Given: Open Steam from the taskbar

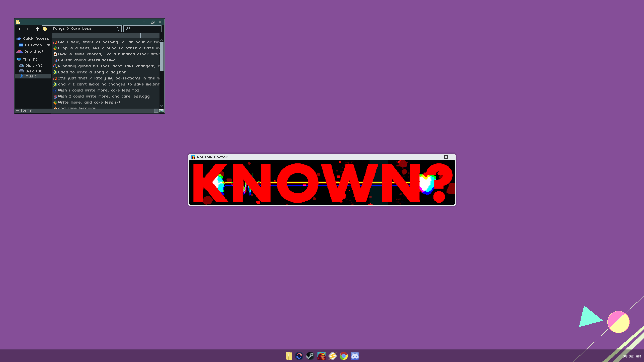Looking at the screenshot, I should pos(310,356).
